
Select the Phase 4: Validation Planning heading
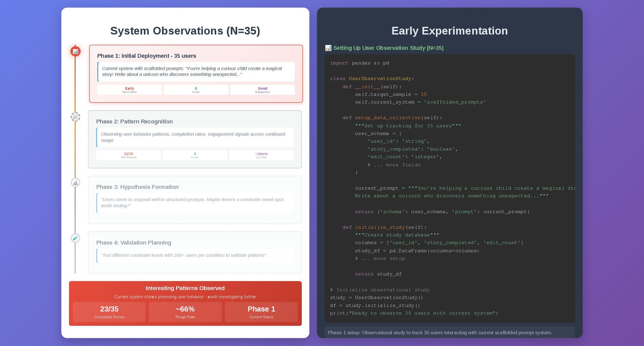click(133, 243)
